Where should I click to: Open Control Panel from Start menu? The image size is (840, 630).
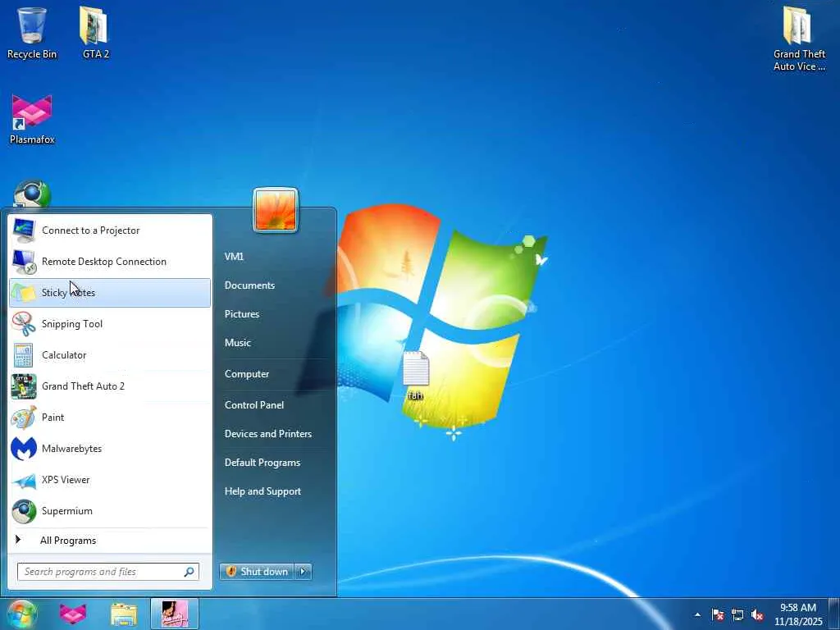pyautogui.click(x=254, y=405)
